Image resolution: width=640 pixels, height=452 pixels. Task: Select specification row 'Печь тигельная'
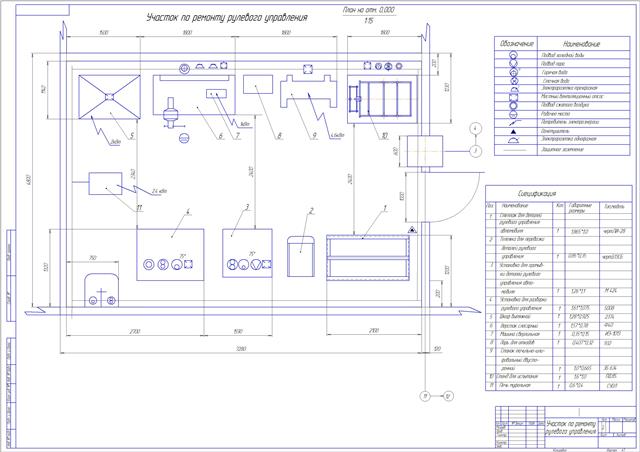(x=559, y=385)
